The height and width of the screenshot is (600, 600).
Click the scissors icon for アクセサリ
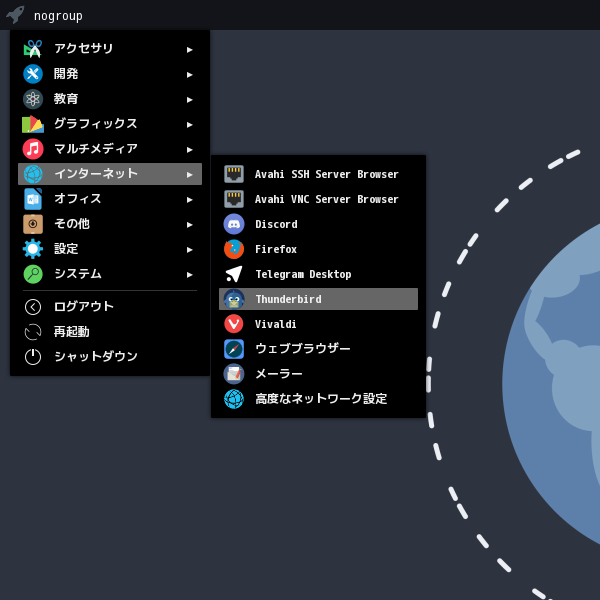33,49
